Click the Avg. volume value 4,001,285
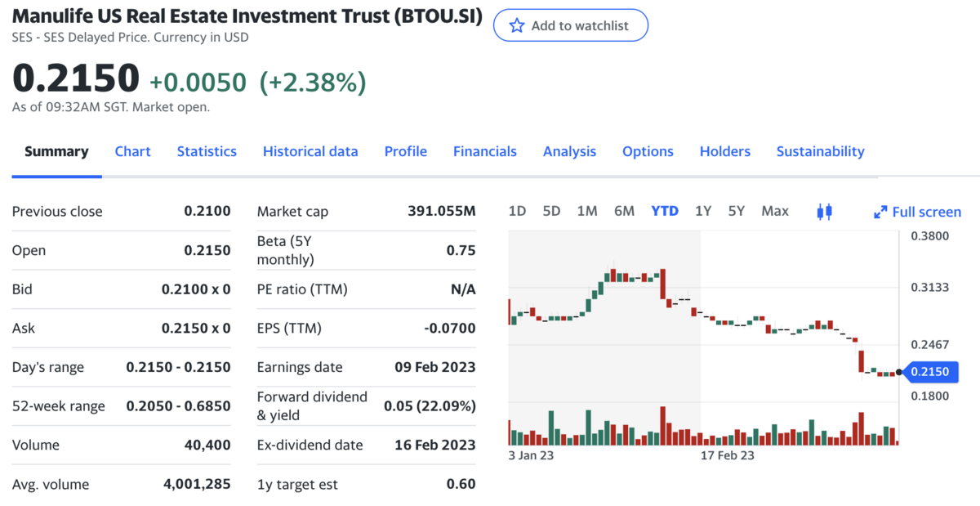The width and height of the screenshot is (980, 506). coord(197,484)
